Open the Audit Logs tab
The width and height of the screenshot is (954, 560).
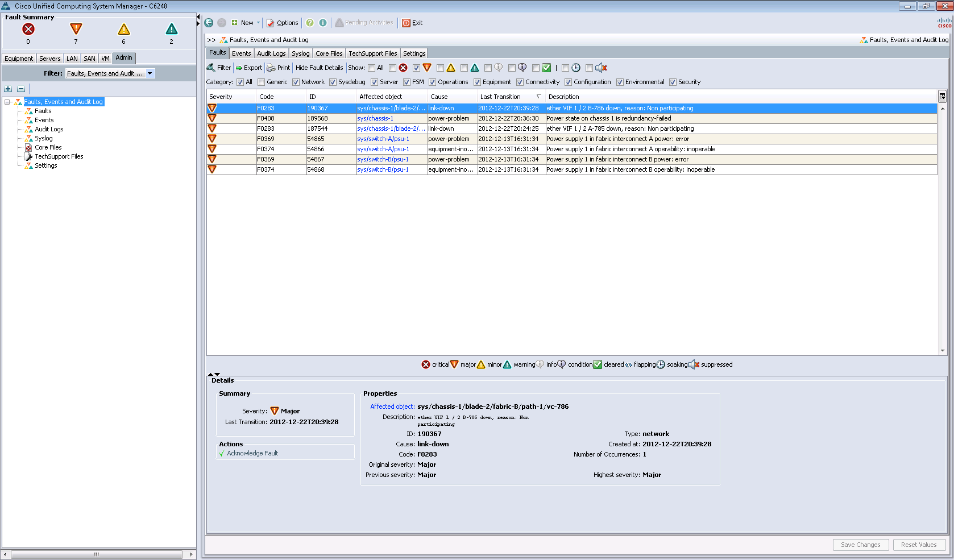click(x=271, y=53)
